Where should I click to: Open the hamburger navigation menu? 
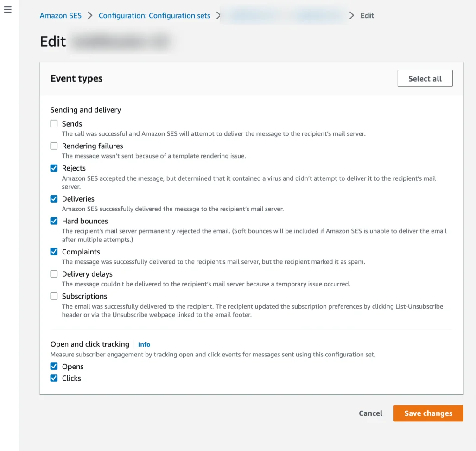coord(7,10)
